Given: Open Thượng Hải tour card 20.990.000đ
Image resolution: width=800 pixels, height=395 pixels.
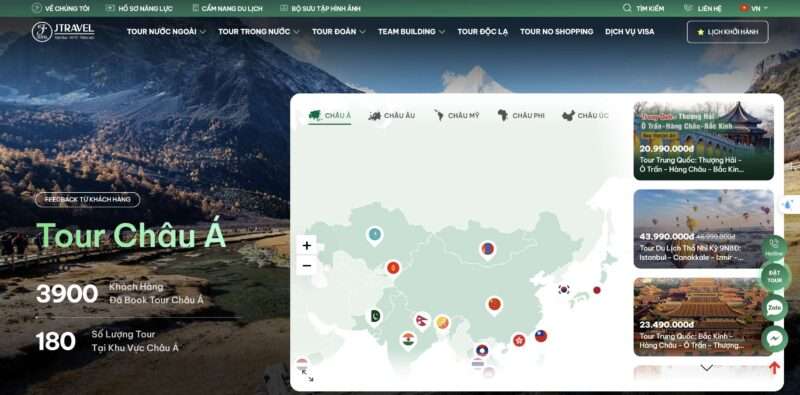Looking at the screenshot, I should coord(704,140).
